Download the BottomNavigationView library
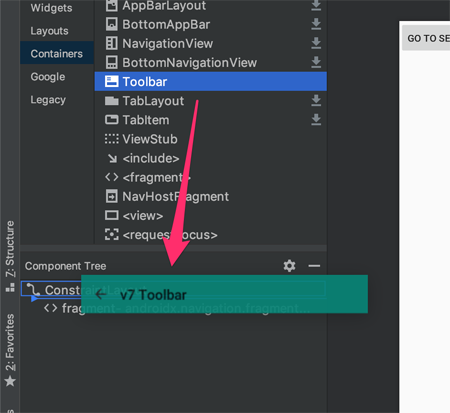 coord(316,62)
